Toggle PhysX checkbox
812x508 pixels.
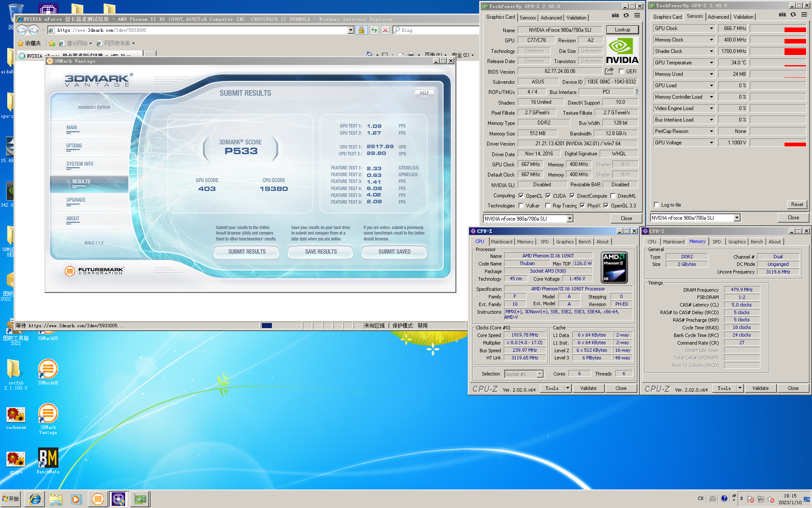[582, 206]
